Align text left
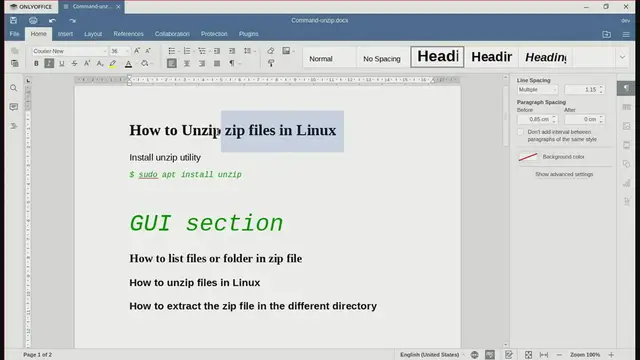 coord(172,63)
